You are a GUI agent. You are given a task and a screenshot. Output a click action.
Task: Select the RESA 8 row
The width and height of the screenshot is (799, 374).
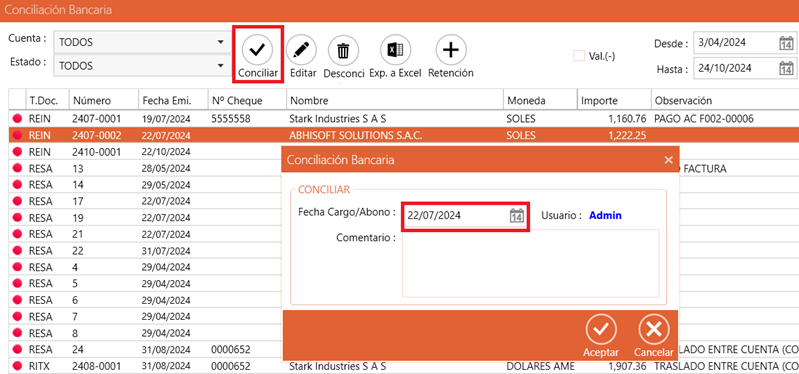[145, 333]
